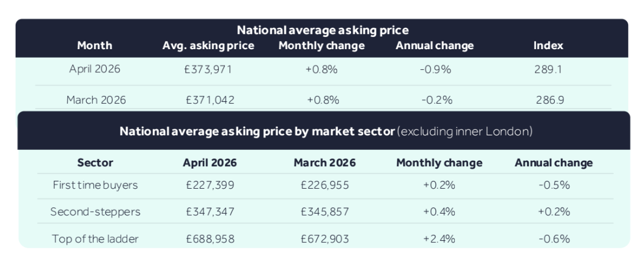Click the April 2026 average asking price £373,971

point(209,69)
